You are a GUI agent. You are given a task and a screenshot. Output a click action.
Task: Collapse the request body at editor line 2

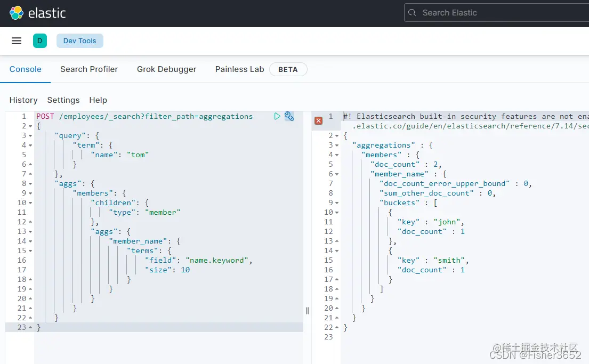point(30,126)
